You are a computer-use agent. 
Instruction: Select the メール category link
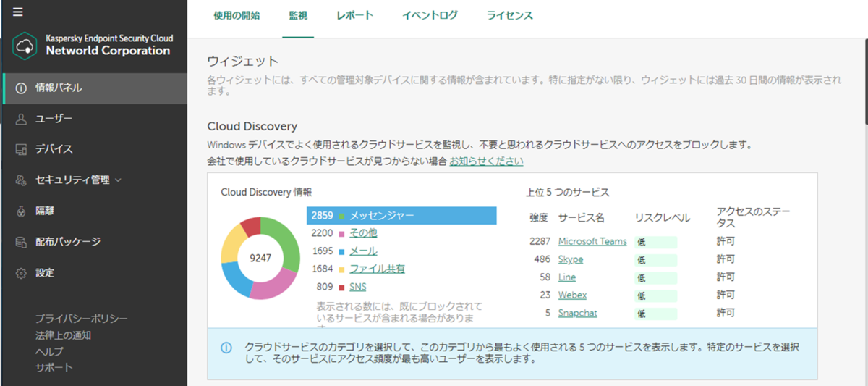tap(363, 251)
